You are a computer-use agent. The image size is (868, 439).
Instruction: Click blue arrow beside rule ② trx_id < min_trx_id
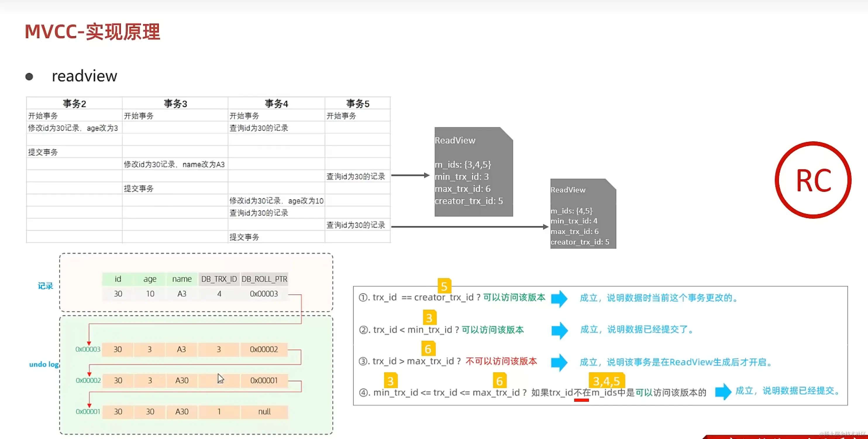point(559,330)
